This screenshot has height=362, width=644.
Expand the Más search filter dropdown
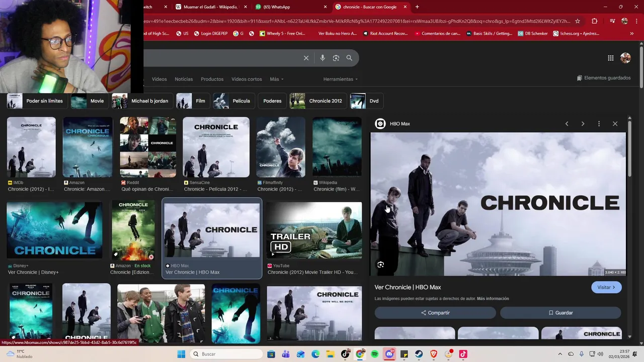point(276,79)
